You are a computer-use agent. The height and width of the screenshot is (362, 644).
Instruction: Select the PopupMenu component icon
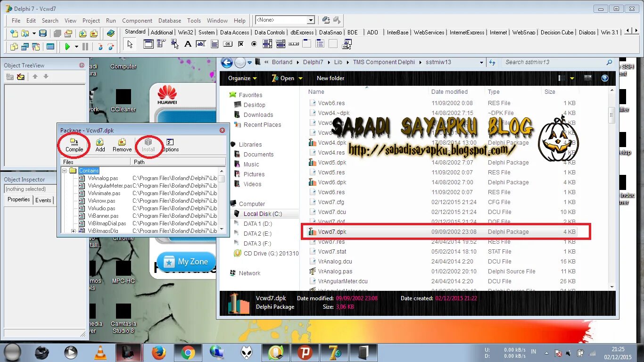[x=174, y=44]
